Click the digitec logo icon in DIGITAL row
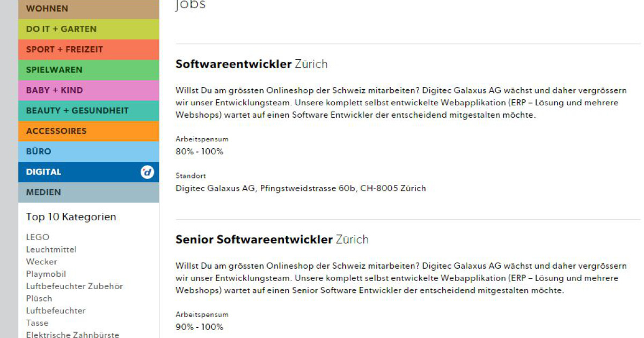 pos(147,172)
